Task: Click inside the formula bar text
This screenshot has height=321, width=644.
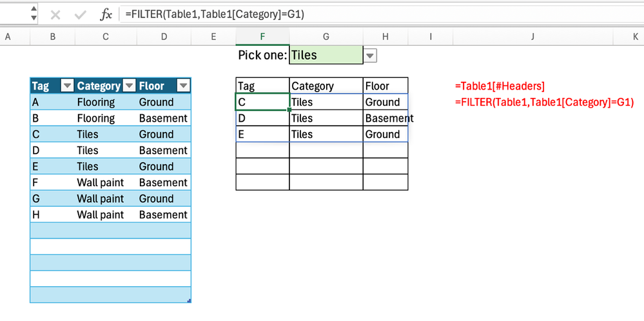Action: (215, 14)
